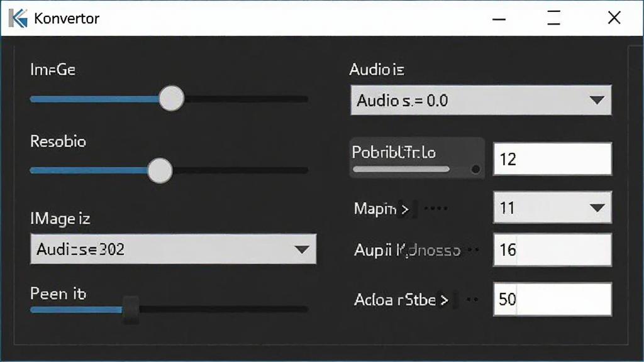
Task: Minimize the Konvertor window
Action: [x=499, y=18]
